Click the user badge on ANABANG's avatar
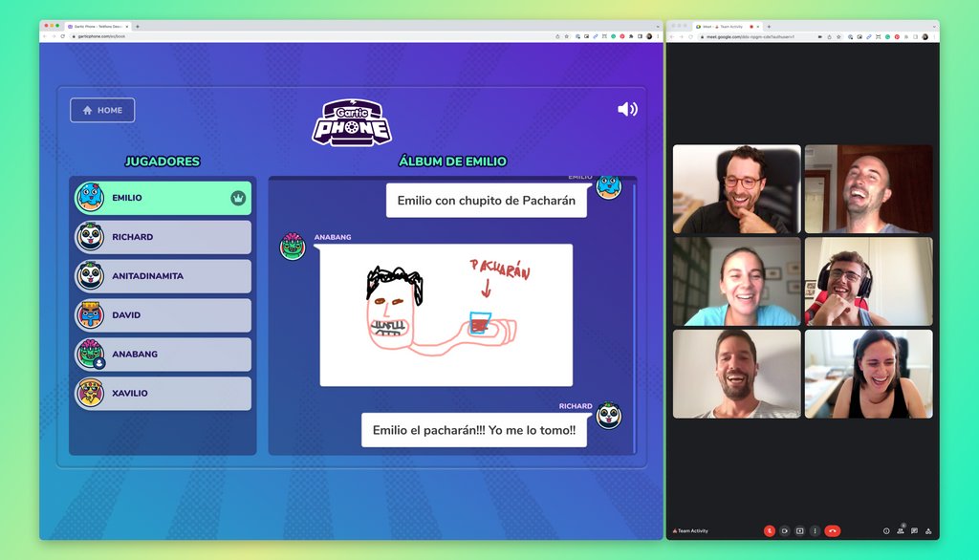Image resolution: width=979 pixels, height=560 pixels. [x=98, y=363]
